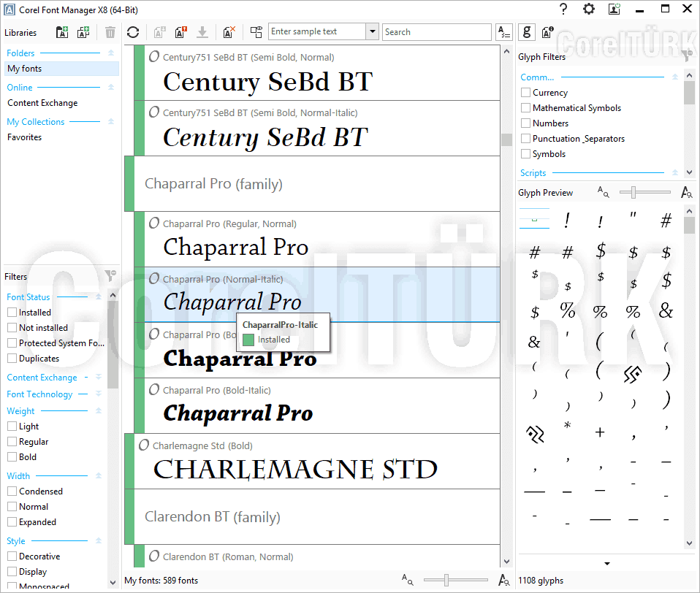
Task: Enable the Condensed width filter
Action: (12, 491)
